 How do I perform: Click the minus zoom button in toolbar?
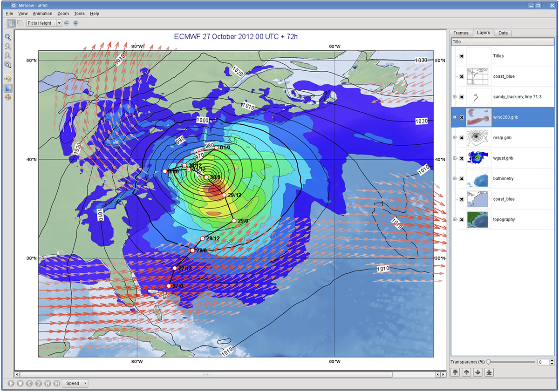(x=67, y=23)
